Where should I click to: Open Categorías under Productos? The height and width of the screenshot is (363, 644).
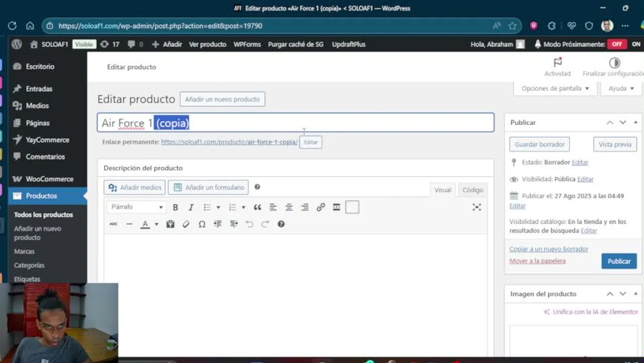click(x=29, y=265)
